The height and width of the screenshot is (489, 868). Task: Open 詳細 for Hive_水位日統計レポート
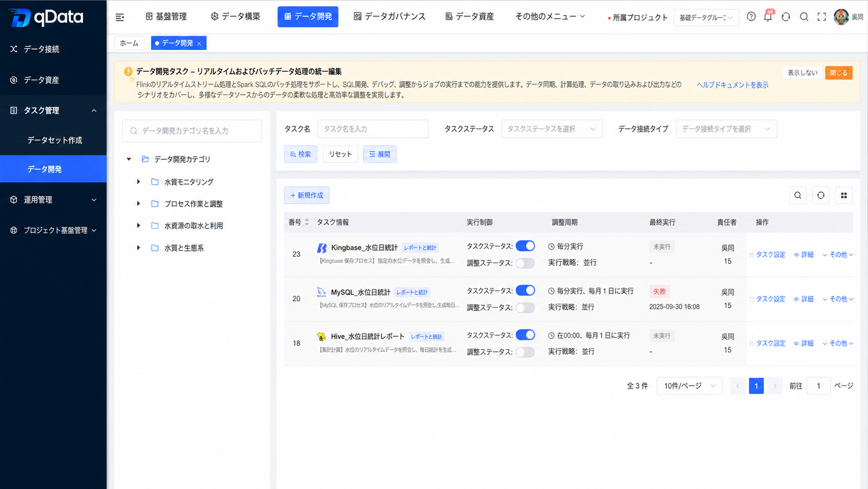tap(804, 343)
